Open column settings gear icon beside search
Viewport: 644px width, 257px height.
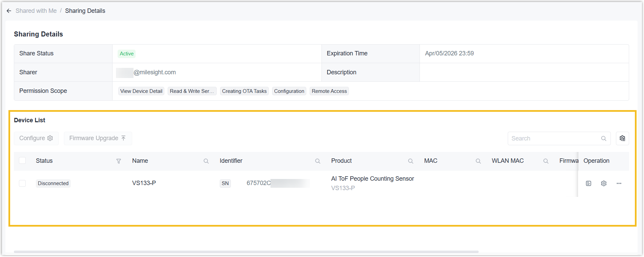coord(622,138)
